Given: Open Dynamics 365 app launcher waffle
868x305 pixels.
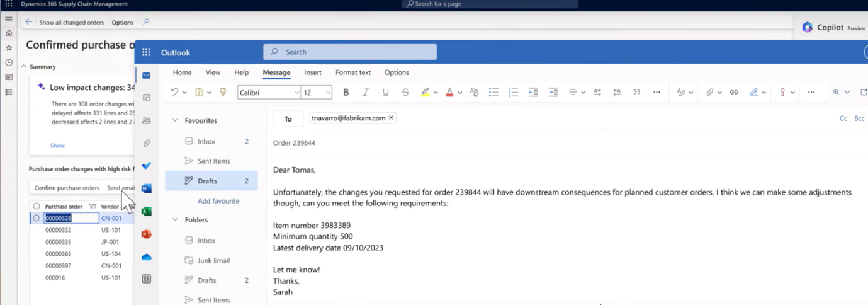Looking at the screenshot, I should click(x=8, y=4).
